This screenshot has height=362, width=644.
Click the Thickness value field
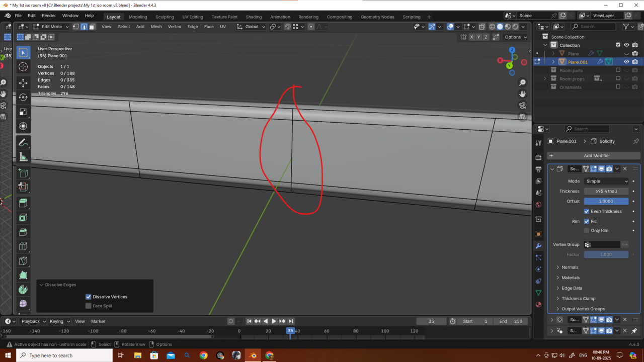606,191
